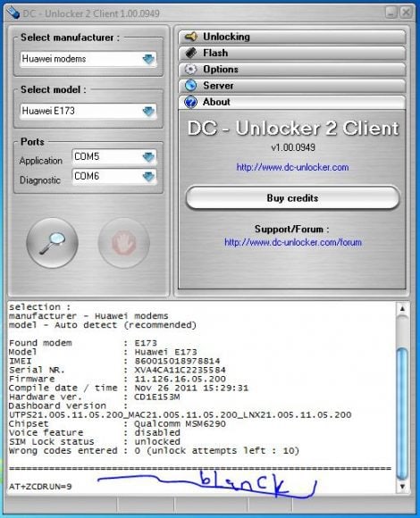Click the 'unlocked' SIM Lock status text

point(157,442)
